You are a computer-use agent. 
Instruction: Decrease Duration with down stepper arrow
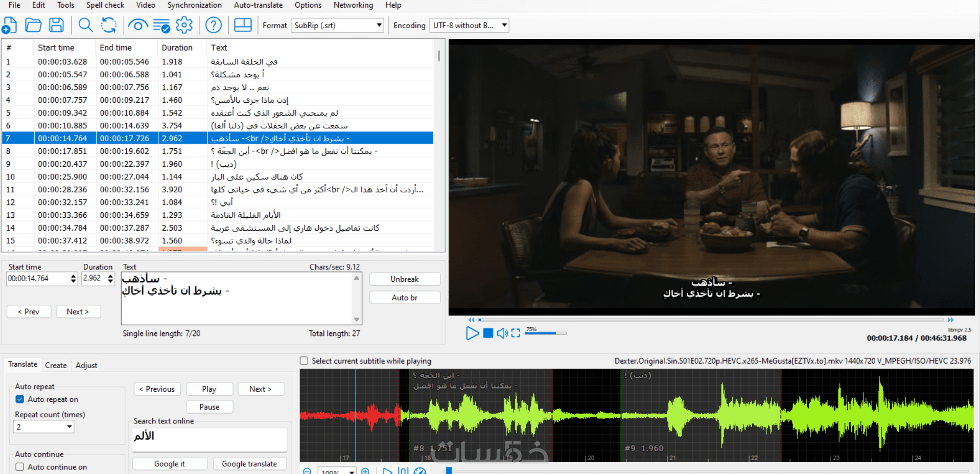pos(110,281)
